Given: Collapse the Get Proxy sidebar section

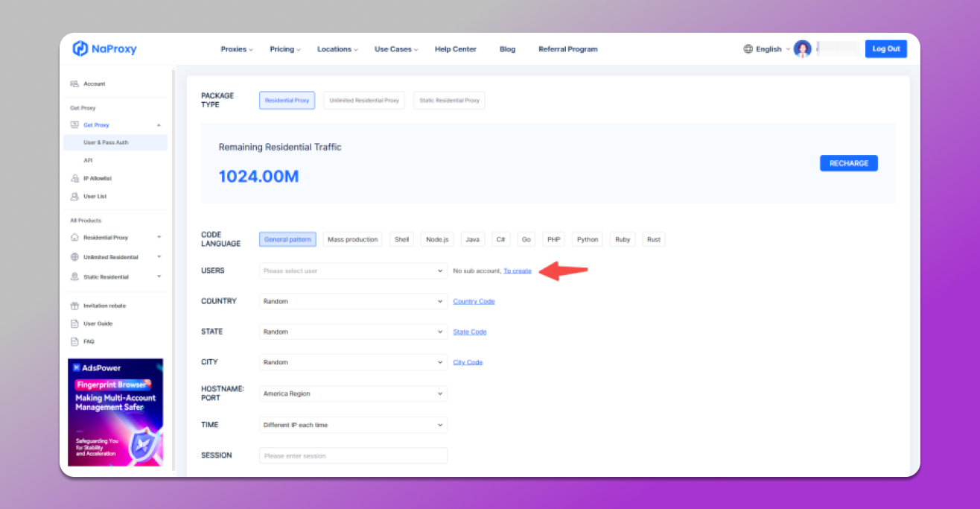Looking at the screenshot, I should (x=159, y=125).
